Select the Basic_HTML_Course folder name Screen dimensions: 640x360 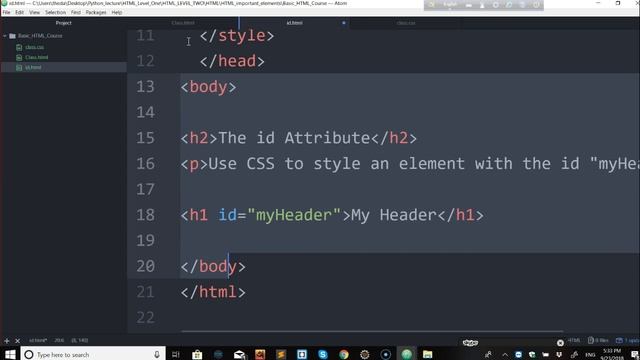40,36
